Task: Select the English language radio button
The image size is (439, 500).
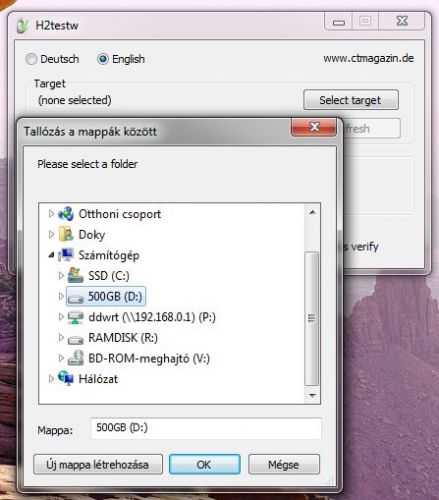Action: pos(103,59)
